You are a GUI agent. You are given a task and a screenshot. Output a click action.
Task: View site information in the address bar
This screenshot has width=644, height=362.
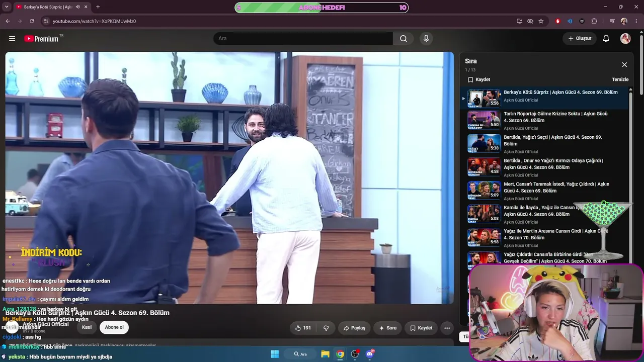pyautogui.click(x=46, y=21)
